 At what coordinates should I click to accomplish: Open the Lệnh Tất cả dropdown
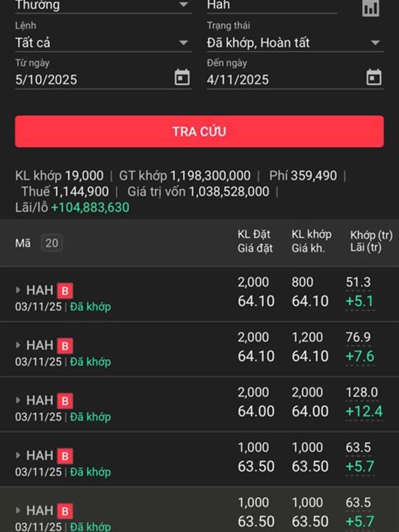184,43
